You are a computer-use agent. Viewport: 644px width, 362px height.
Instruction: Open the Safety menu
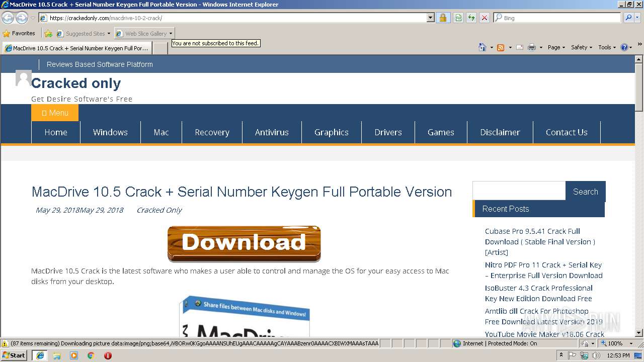point(582,47)
